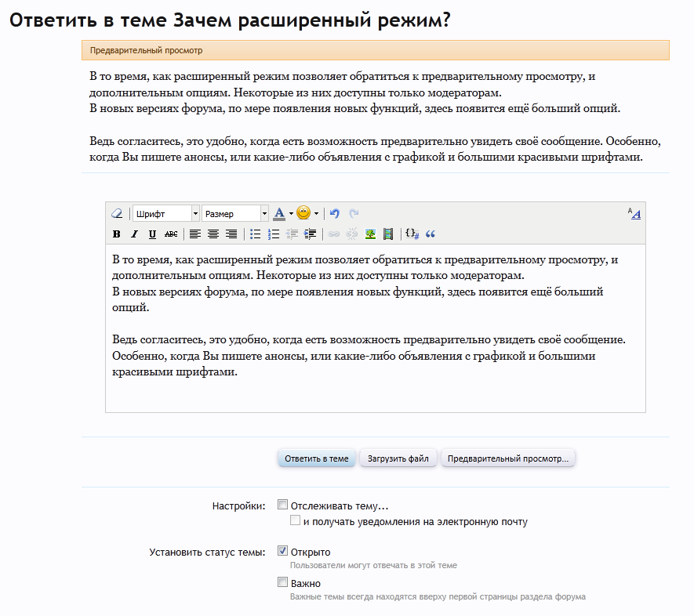This screenshot has width=694, height=616.
Task: Insert code block with braces icon
Action: coord(412,234)
